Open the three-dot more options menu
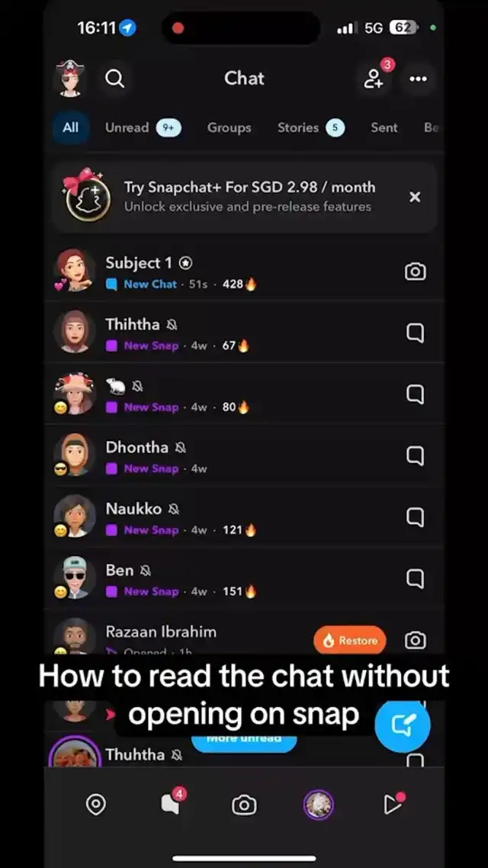 (x=418, y=79)
